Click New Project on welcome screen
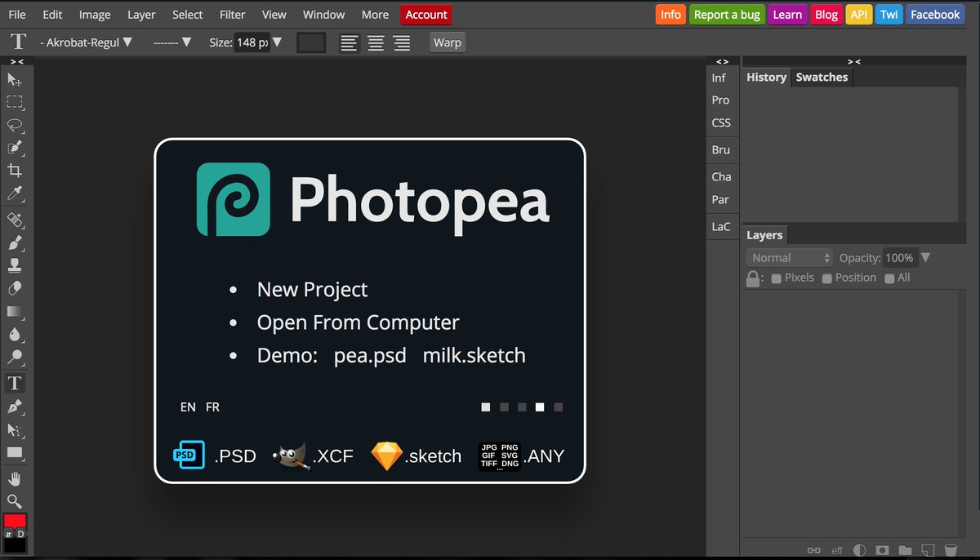 click(x=312, y=290)
